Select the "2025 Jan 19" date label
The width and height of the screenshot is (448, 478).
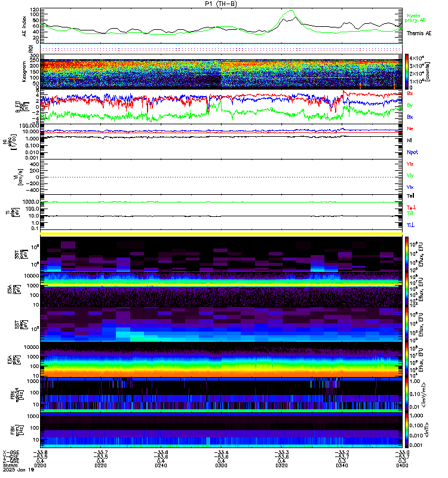tap(19, 470)
